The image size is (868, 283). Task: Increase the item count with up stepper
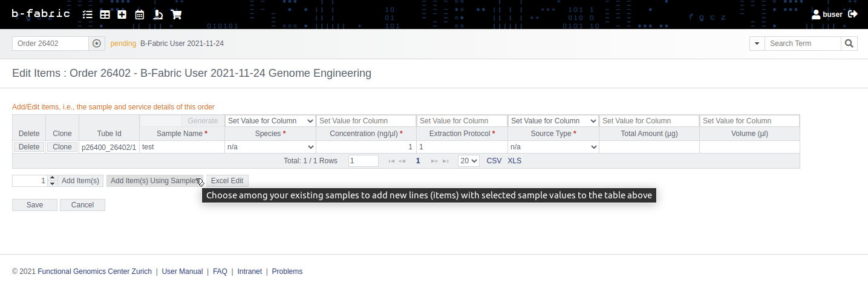(x=52, y=178)
